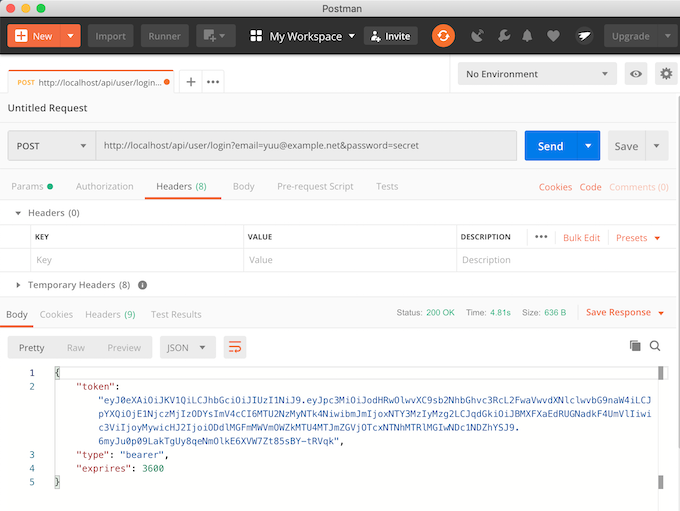The image size is (680, 511).
Task: Click the Send button
Action: [x=551, y=146]
